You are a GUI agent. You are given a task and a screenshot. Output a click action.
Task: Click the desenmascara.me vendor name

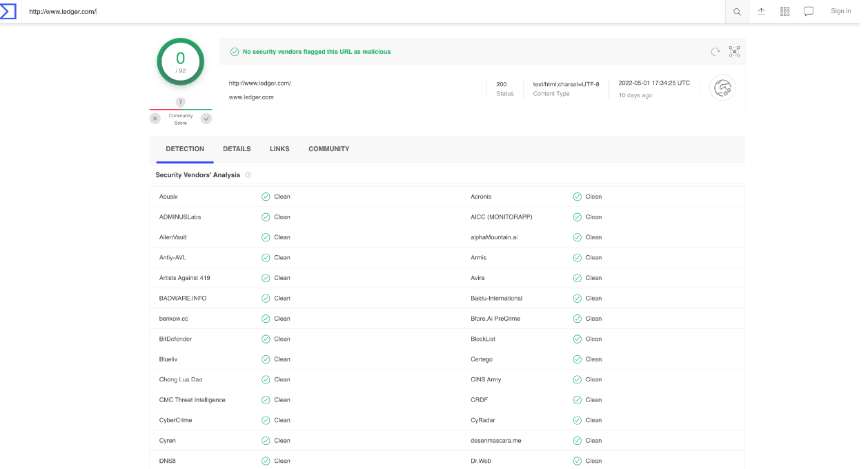pos(496,441)
